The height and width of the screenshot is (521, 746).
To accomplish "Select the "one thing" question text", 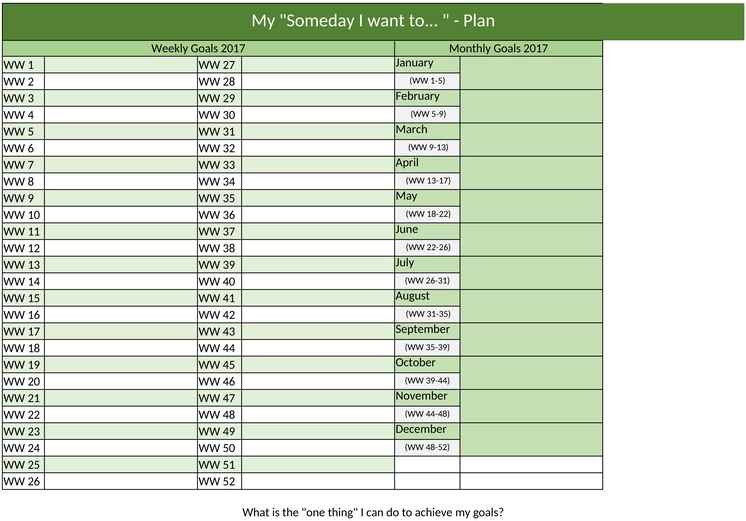I will pyautogui.click(x=373, y=512).
